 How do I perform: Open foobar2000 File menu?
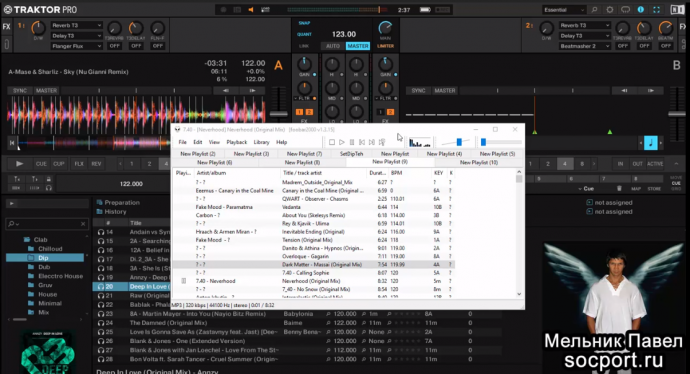pyautogui.click(x=183, y=142)
